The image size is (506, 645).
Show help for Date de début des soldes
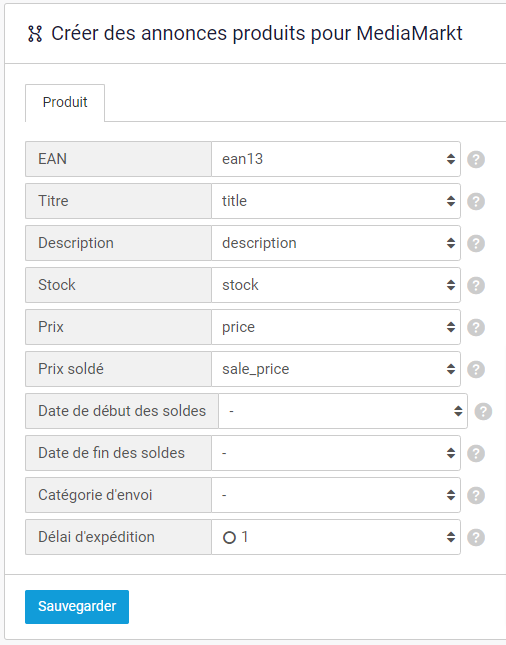pyautogui.click(x=483, y=411)
